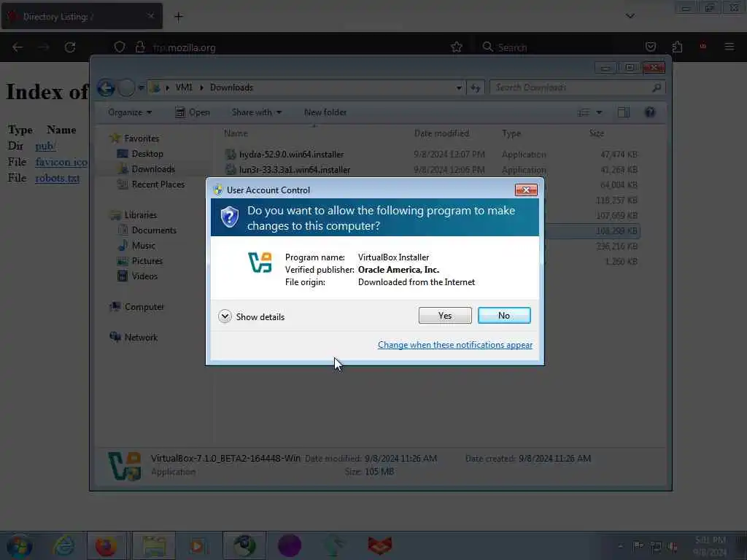Click the UAC shield question icon

coord(229,217)
